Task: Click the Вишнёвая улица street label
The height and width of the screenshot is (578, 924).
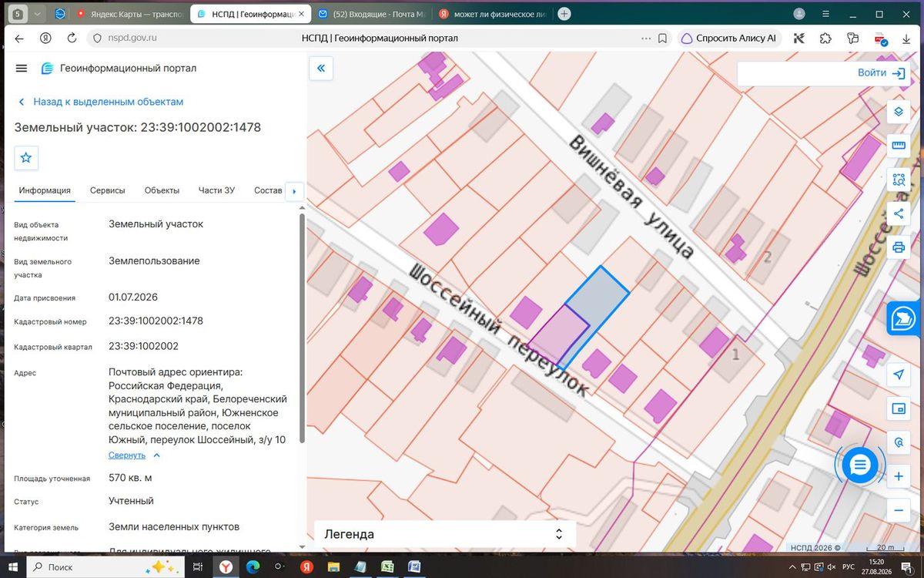Action: (631, 197)
